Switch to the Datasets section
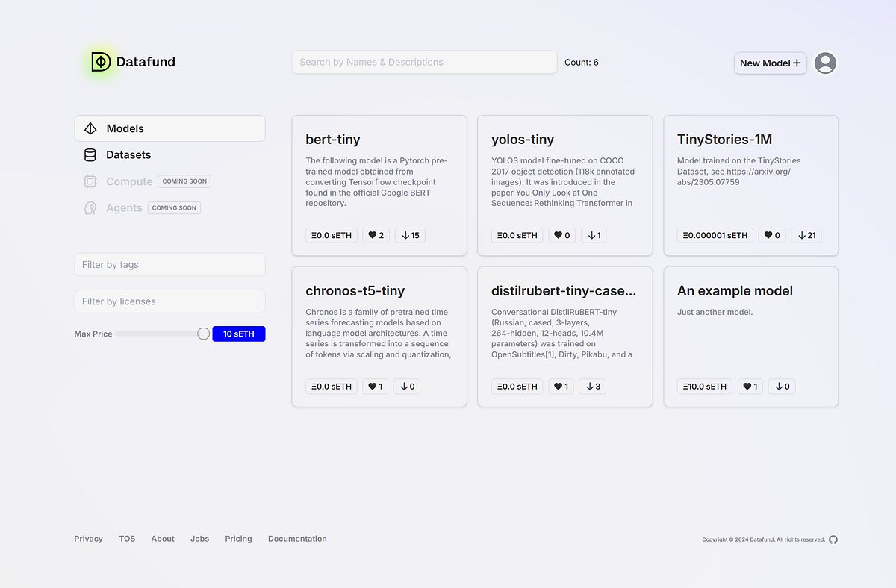This screenshot has width=896, height=588. (x=128, y=154)
